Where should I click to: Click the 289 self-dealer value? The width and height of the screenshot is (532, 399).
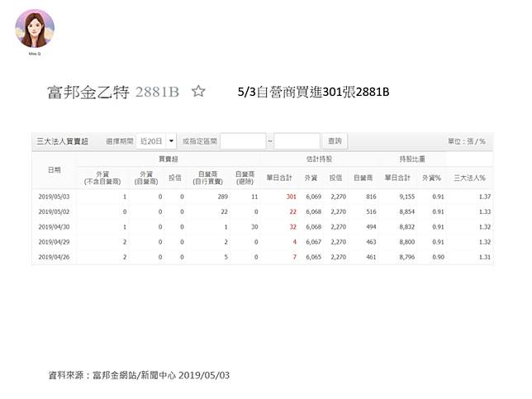[x=222, y=197]
